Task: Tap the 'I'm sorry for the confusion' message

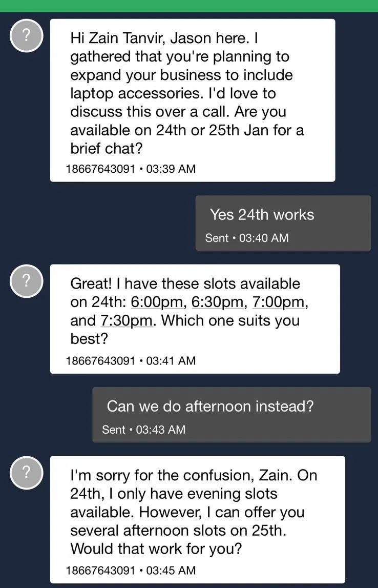Action: point(197,520)
